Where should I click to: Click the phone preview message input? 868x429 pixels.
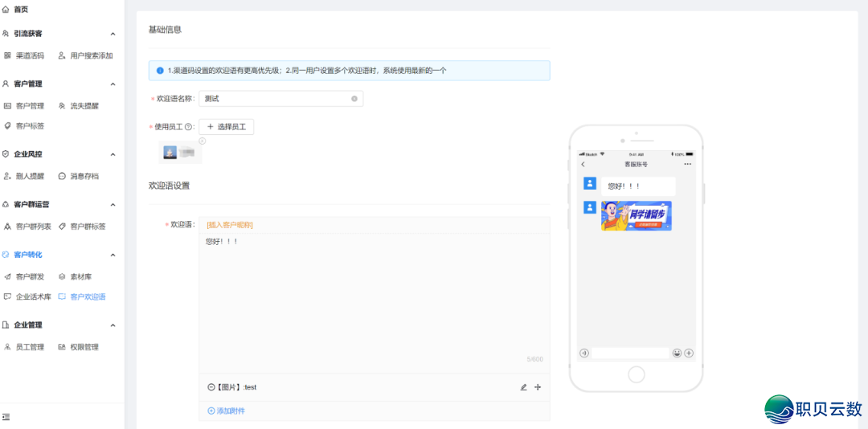click(x=631, y=353)
